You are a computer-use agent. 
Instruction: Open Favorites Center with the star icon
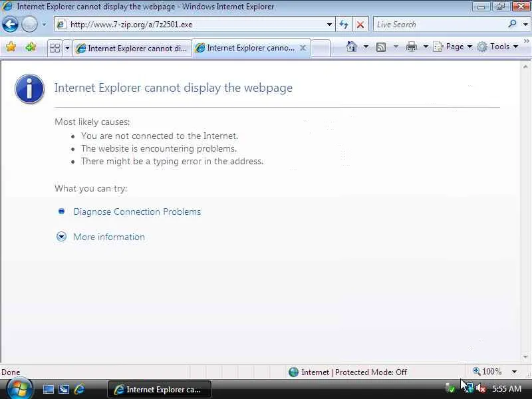[11, 47]
